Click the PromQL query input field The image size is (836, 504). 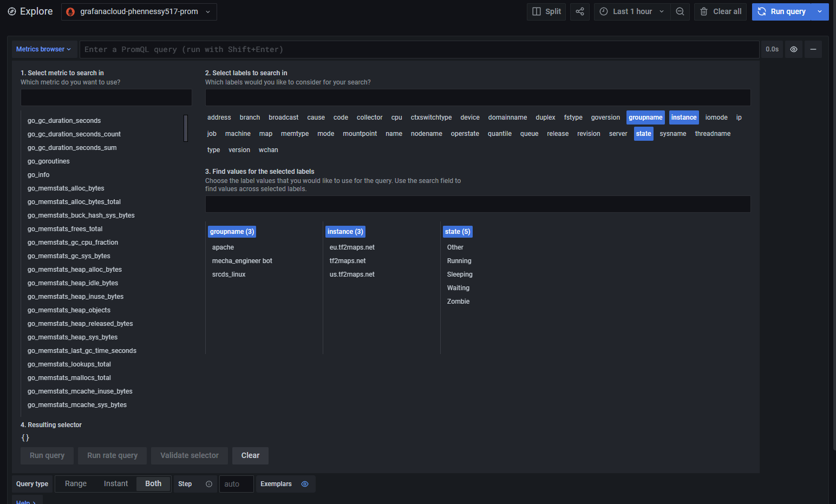tap(419, 49)
